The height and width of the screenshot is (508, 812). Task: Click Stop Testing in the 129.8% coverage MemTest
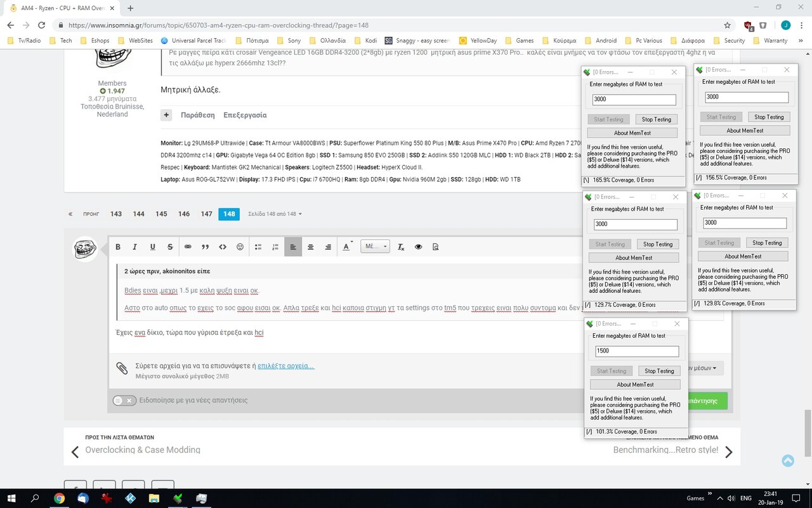(767, 243)
